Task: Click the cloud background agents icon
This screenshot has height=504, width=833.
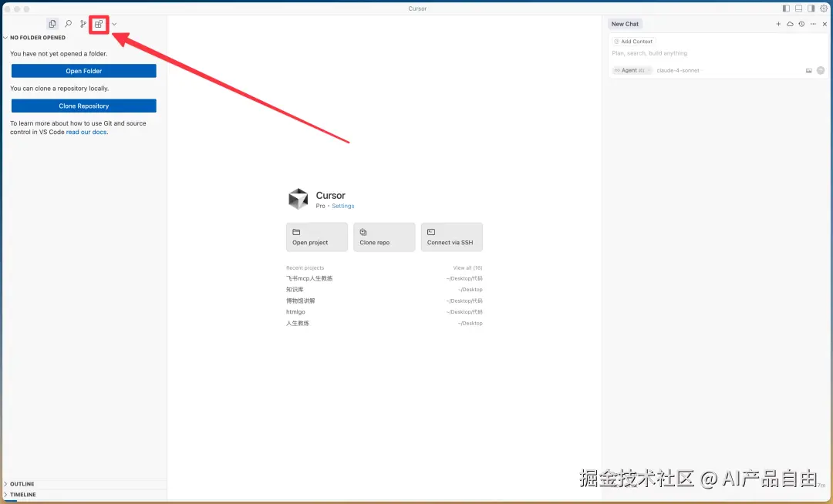Action: [x=790, y=24]
